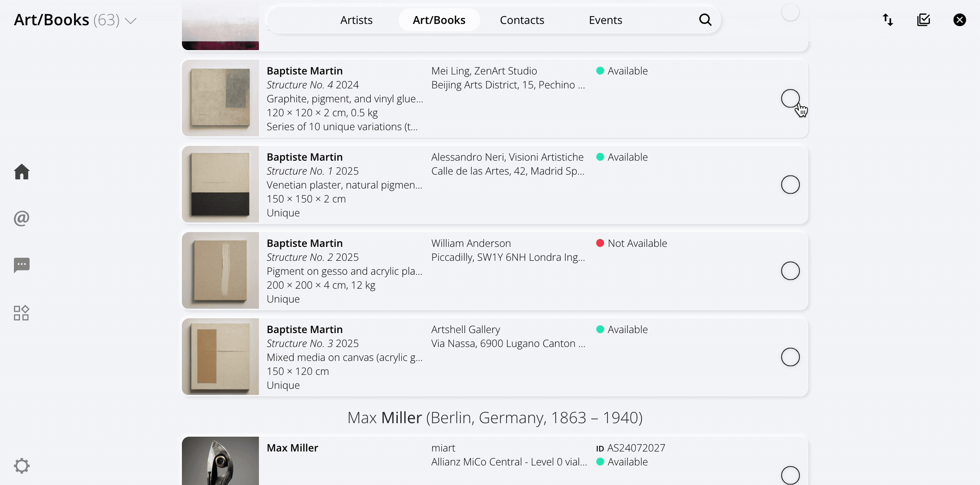Open the Home icon in the sidebar

click(21, 172)
